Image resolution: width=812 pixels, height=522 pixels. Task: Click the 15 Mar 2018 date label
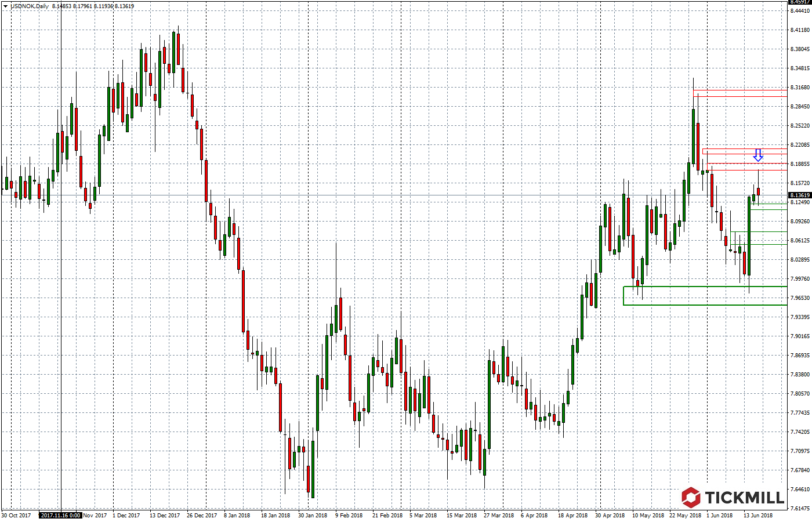click(462, 515)
